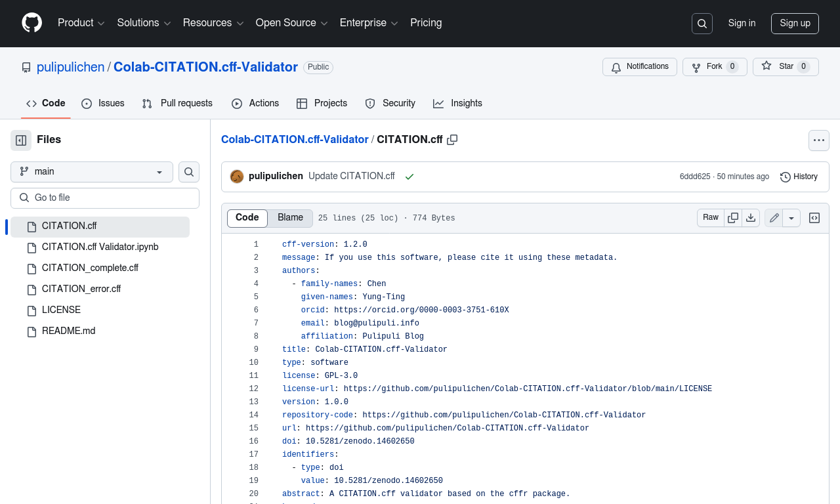The height and width of the screenshot is (504, 840).
Task: Toggle the Blame view of the file
Action: coord(290,218)
